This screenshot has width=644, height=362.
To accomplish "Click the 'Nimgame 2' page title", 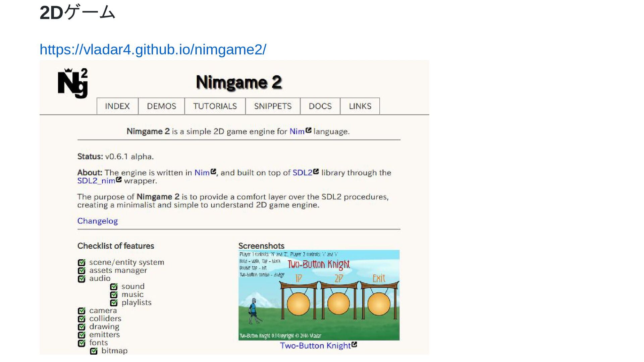I will tap(239, 82).
